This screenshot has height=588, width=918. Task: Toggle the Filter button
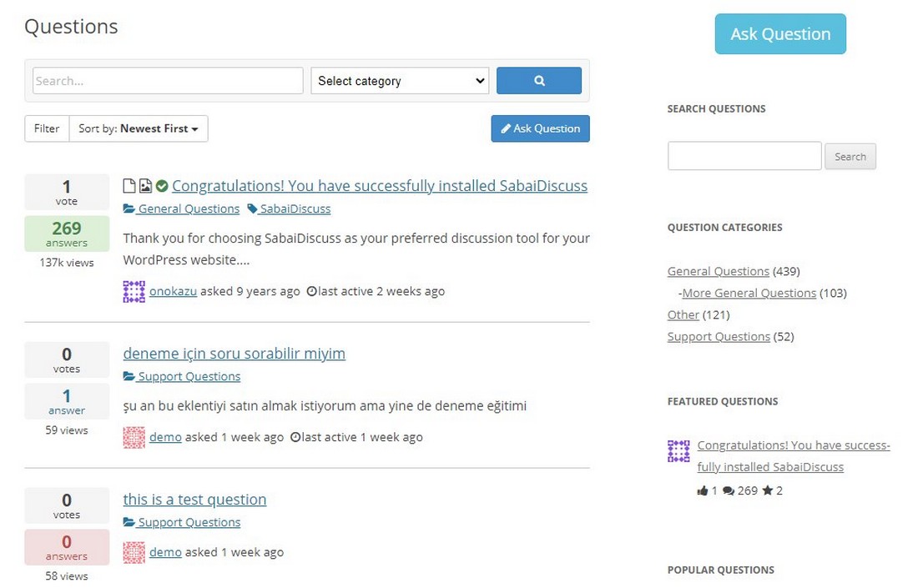click(x=47, y=128)
